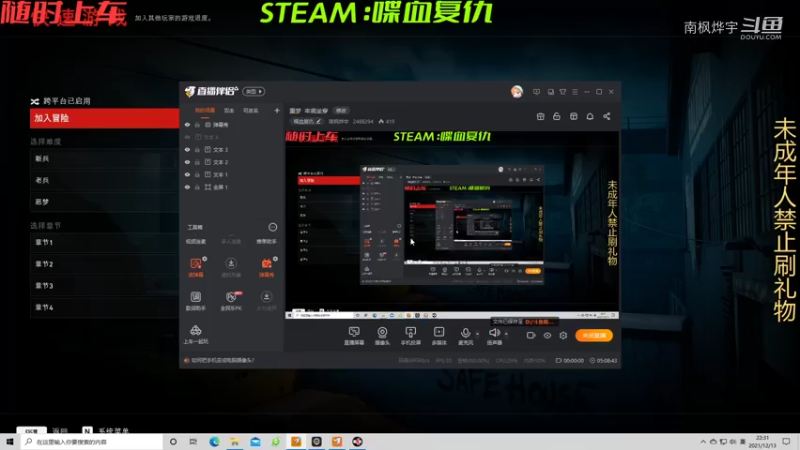Open the Windows Start menu
Viewport: 800px width, 450px height.
coord(10,442)
